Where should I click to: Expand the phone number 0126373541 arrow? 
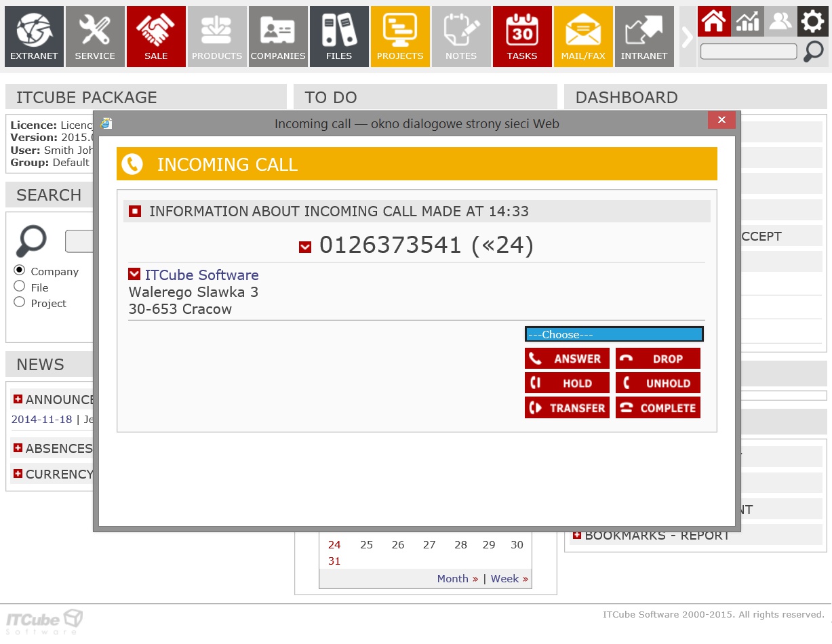point(305,247)
